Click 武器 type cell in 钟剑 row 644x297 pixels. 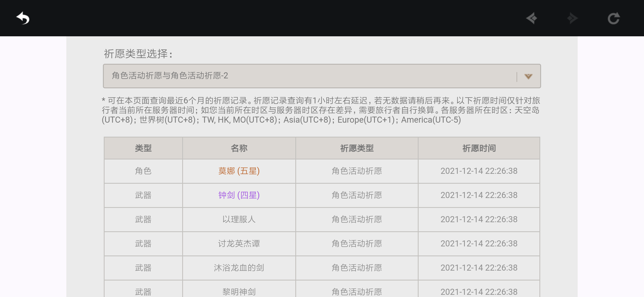coord(143,195)
